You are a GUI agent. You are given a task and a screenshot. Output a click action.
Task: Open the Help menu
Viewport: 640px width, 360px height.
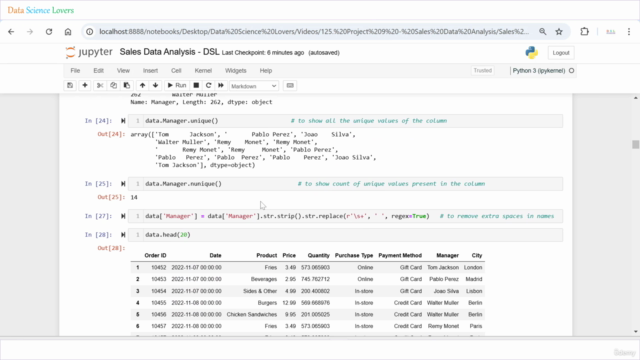click(266, 71)
